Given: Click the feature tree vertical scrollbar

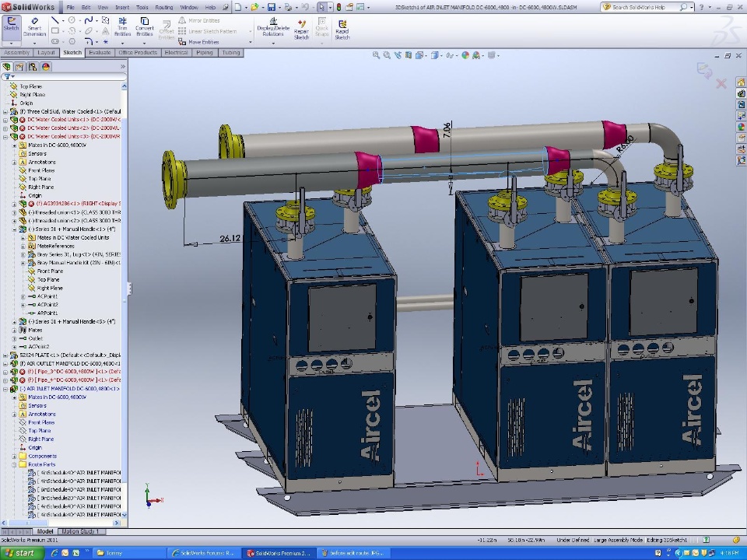Looking at the screenshot, I should coord(124,300).
